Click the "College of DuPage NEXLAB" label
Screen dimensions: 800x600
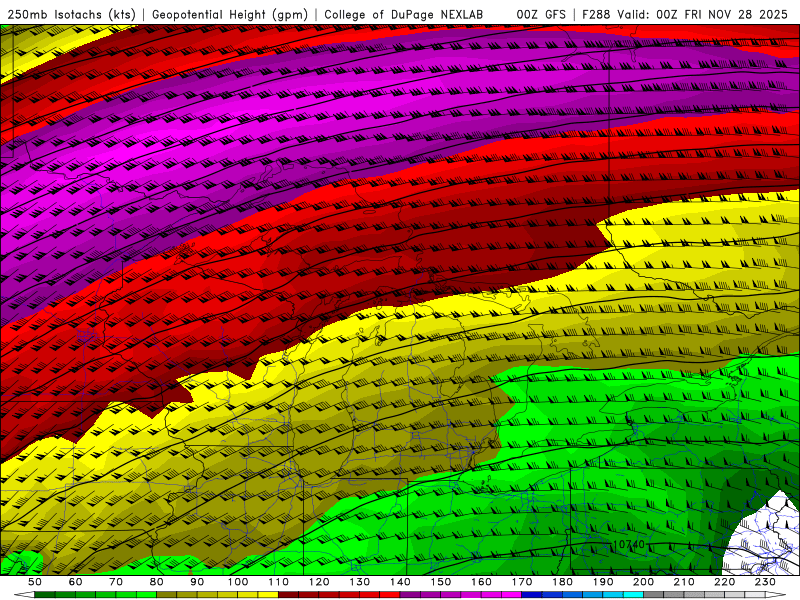pos(403,15)
